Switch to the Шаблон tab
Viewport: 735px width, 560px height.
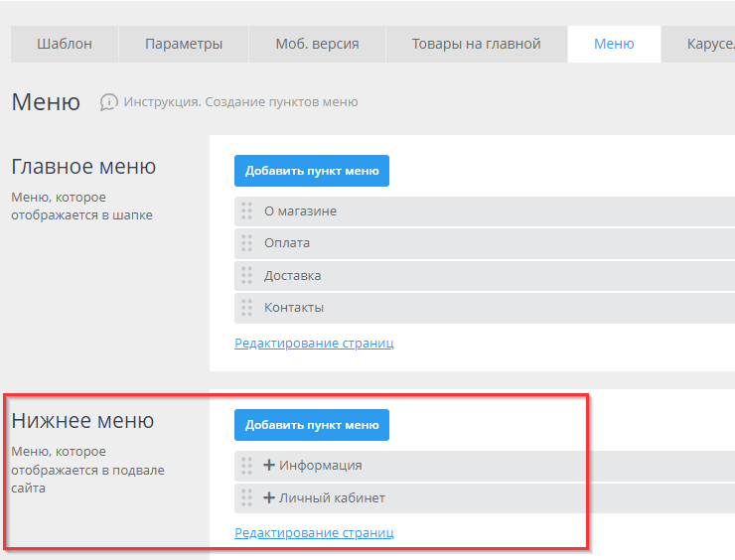[65, 44]
